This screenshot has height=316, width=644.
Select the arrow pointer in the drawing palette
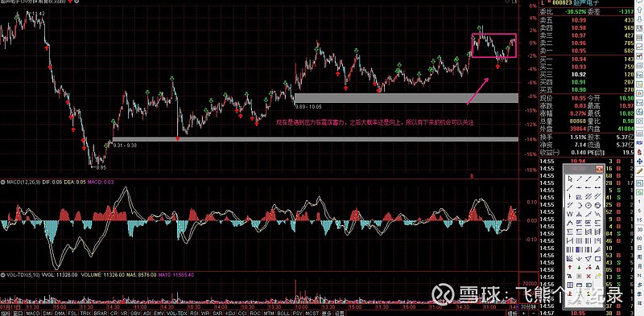570,179
